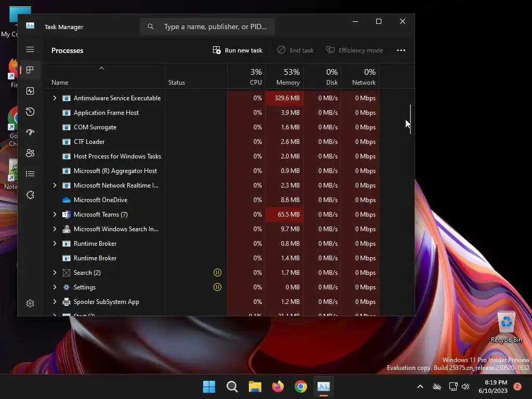Click the Microsoft Teams process icon
Viewport: 532px width, 399px height.
coord(66,215)
